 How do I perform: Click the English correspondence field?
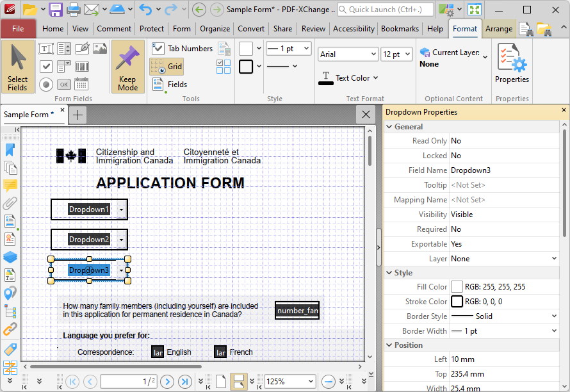tap(158, 352)
